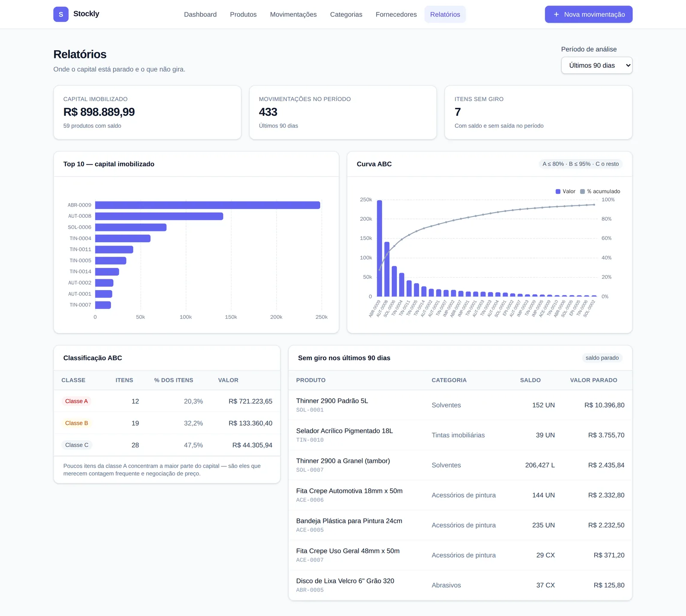Click the Classe C badge

(77, 445)
